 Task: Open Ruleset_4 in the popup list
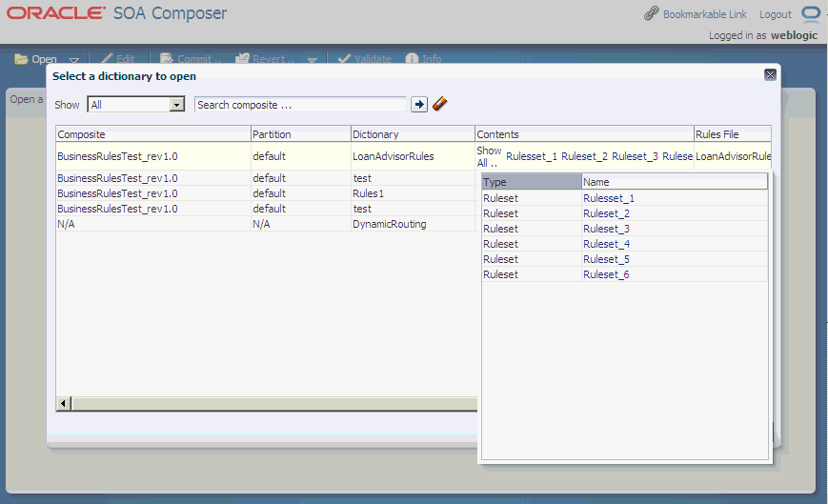click(606, 244)
